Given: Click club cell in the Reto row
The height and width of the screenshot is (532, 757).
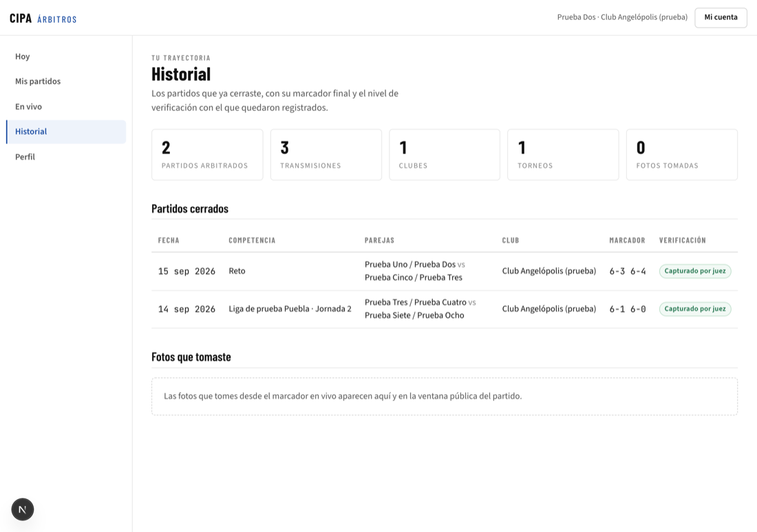Looking at the screenshot, I should pyautogui.click(x=549, y=271).
